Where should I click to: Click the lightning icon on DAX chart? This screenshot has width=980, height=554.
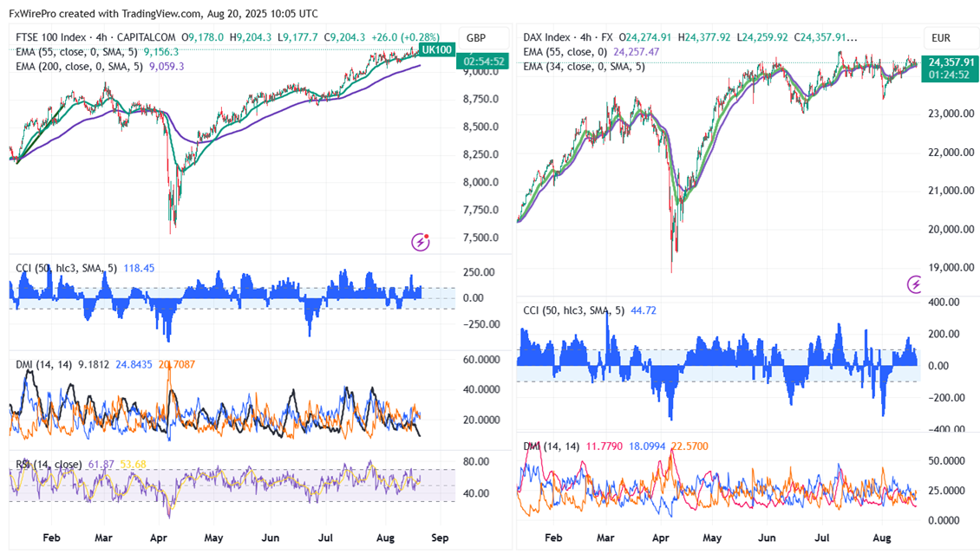pyautogui.click(x=915, y=284)
